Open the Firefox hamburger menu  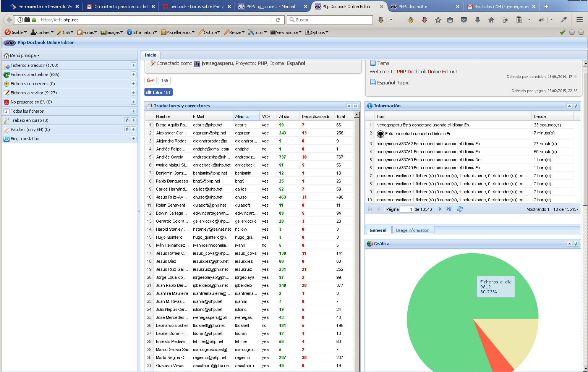point(580,20)
